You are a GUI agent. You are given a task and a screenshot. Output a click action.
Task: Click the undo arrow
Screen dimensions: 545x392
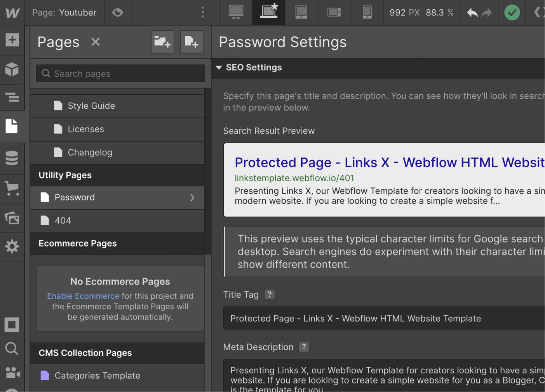[472, 13]
